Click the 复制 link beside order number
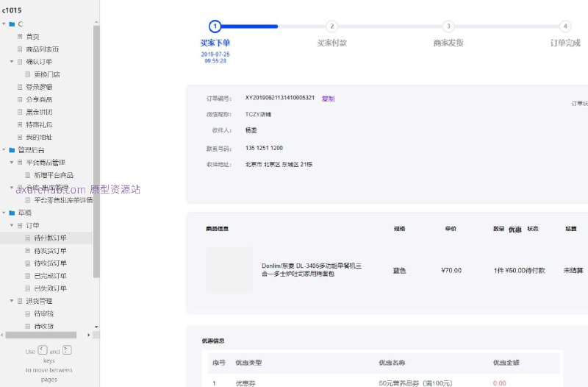This screenshot has height=387, width=588. (328, 99)
